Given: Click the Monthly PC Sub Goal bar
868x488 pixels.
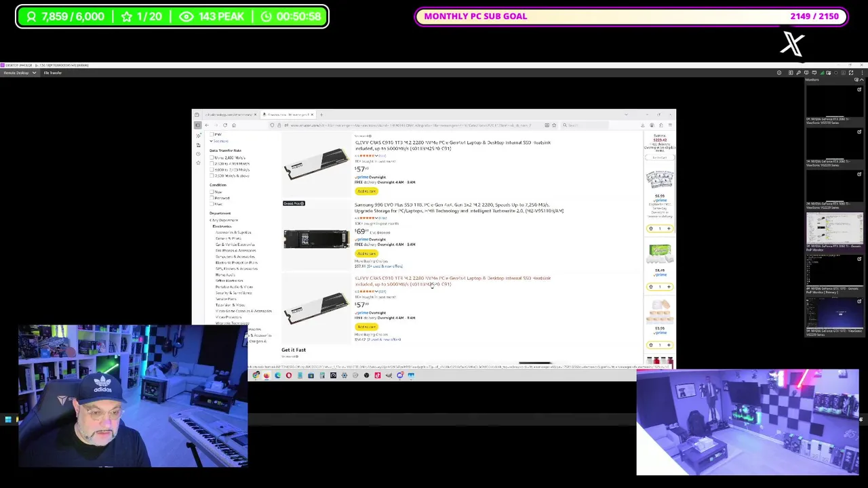Looking at the screenshot, I should [631, 16].
